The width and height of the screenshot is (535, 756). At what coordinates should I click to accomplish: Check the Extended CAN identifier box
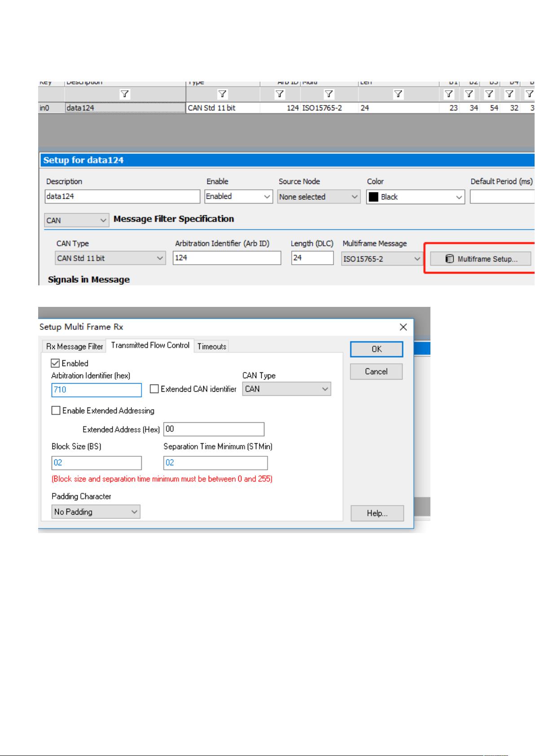coord(154,389)
